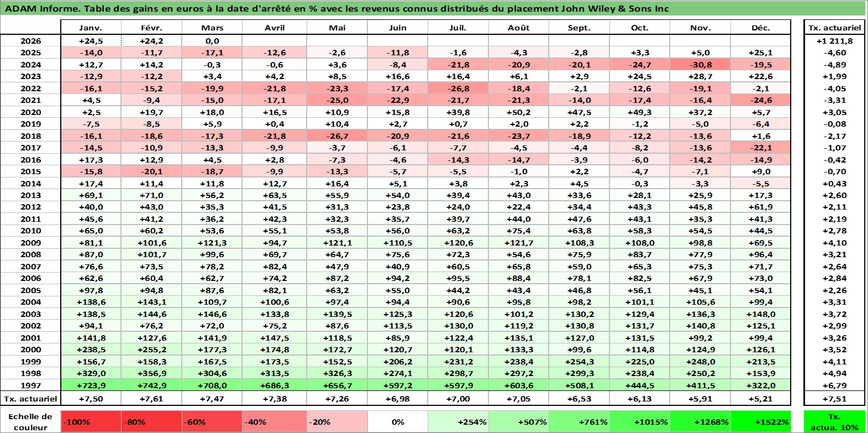Click the +761% color scale swatch

pos(579,421)
